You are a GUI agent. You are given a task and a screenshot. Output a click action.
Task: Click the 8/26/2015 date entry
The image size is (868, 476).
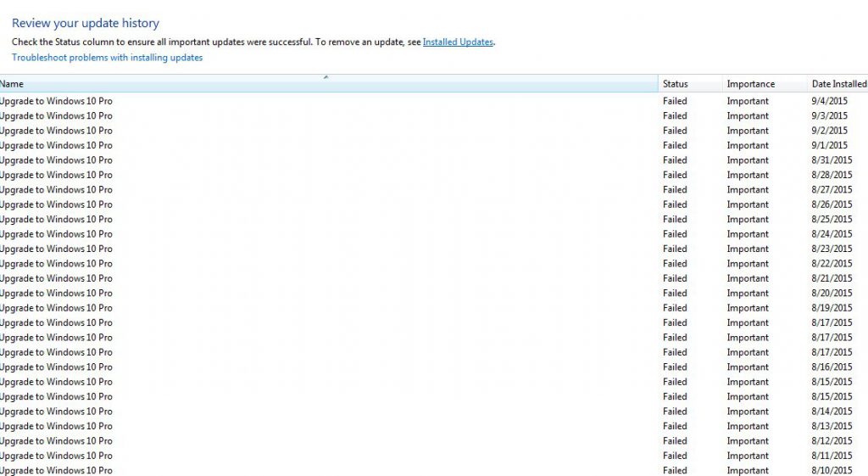pyautogui.click(x=832, y=204)
